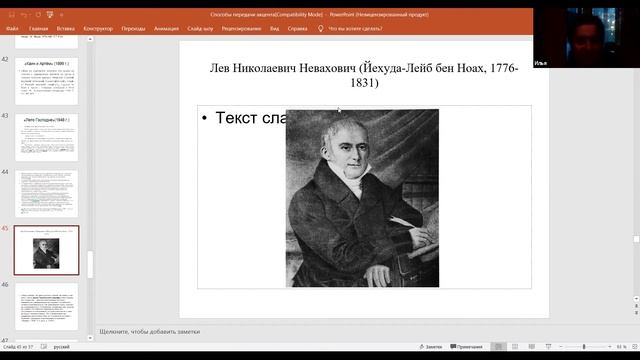Open the Файл menu
Viewport: 640px width, 360px height.
pyautogui.click(x=12, y=29)
